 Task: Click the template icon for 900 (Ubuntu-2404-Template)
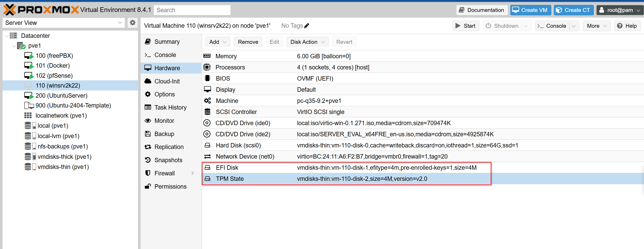pyautogui.click(x=29, y=105)
